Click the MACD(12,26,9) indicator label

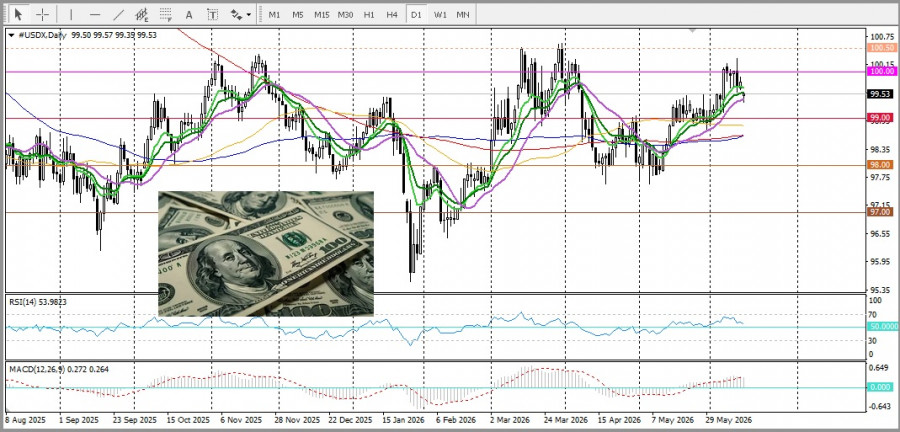[x=59, y=369]
